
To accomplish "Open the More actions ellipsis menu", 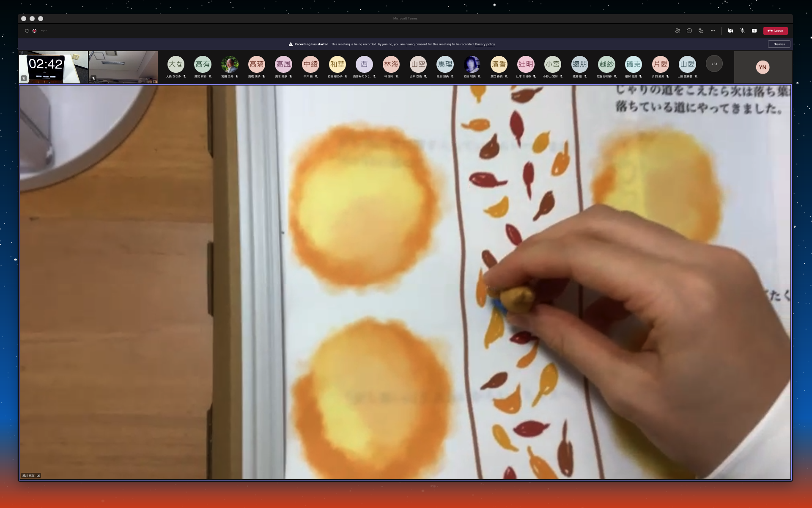I will pyautogui.click(x=713, y=31).
